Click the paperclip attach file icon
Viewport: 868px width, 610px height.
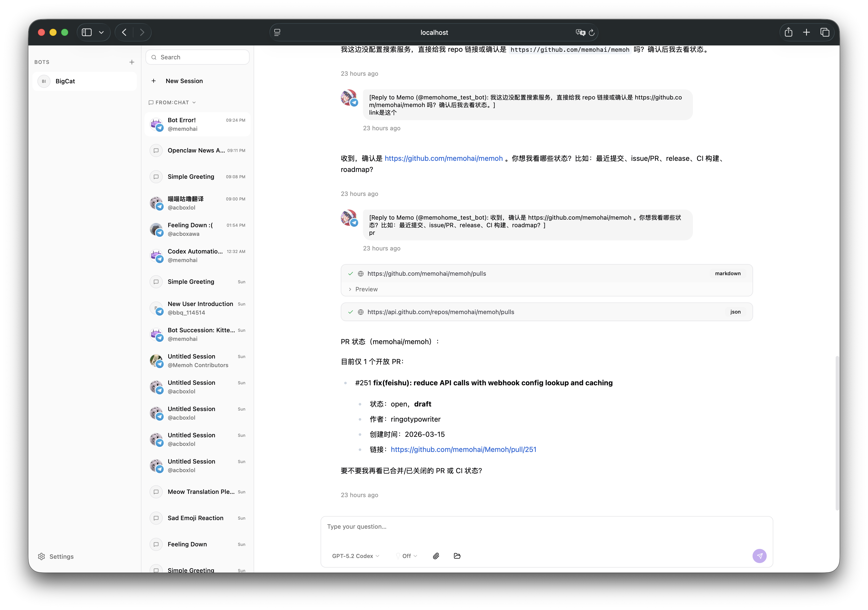click(x=436, y=555)
